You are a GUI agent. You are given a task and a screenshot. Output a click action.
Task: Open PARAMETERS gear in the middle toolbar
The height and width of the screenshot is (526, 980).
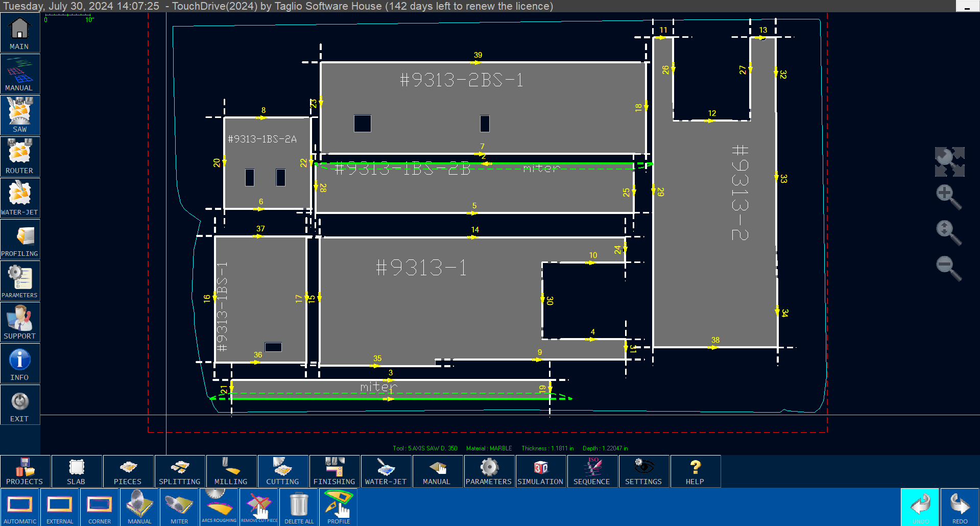(489, 471)
